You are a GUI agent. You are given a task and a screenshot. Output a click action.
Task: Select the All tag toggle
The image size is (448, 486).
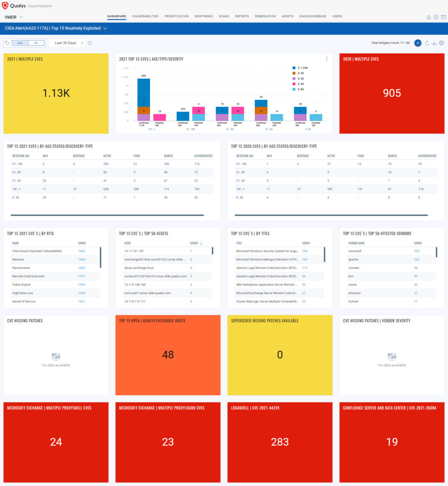(36, 43)
